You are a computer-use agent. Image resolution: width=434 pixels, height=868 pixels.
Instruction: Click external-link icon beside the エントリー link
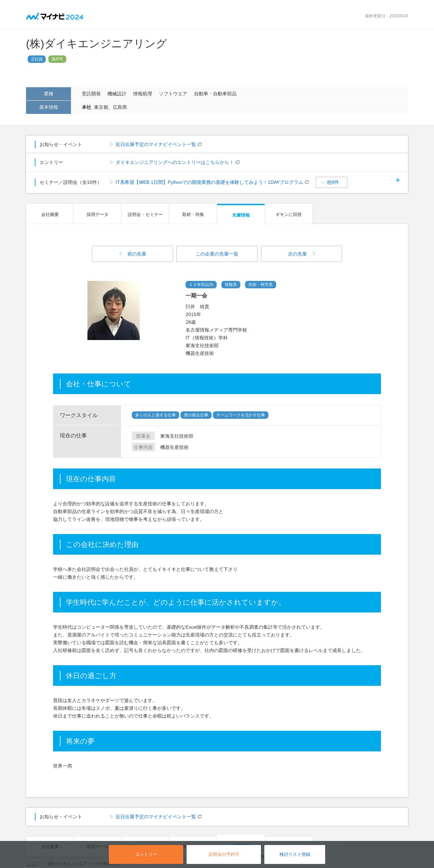238,162
